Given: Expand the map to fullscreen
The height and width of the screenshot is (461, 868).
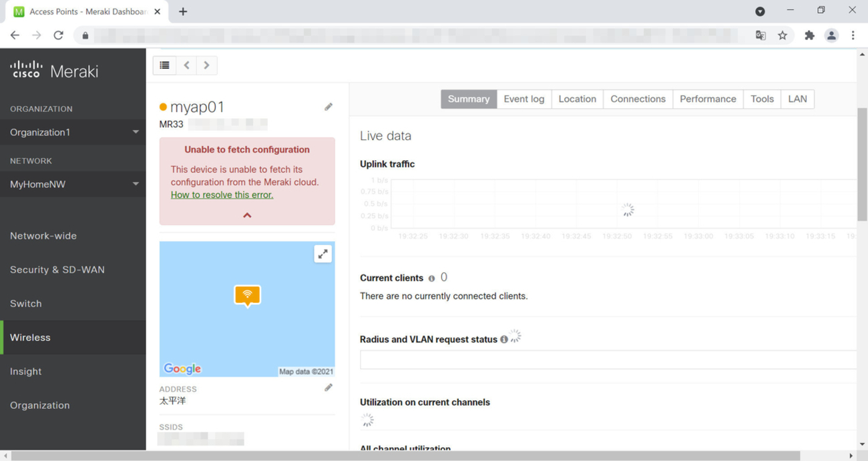Looking at the screenshot, I should click(322, 254).
